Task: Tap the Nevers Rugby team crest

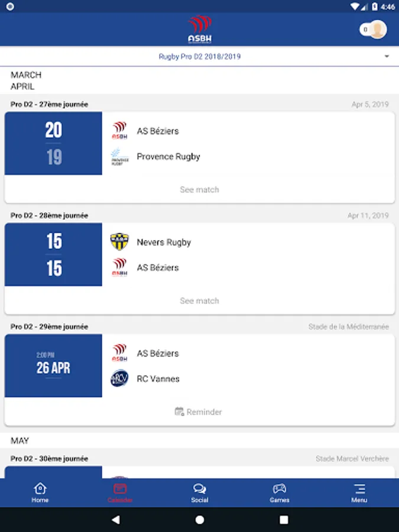Action: [119, 242]
